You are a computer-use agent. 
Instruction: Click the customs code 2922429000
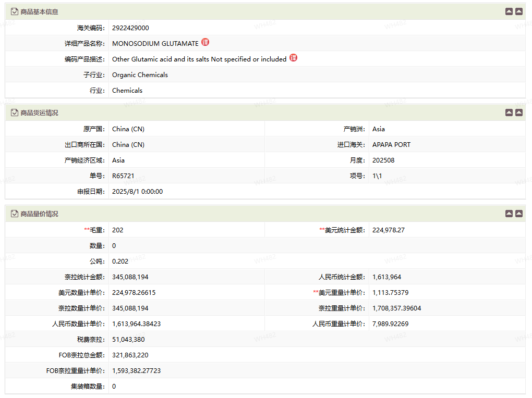(x=130, y=28)
